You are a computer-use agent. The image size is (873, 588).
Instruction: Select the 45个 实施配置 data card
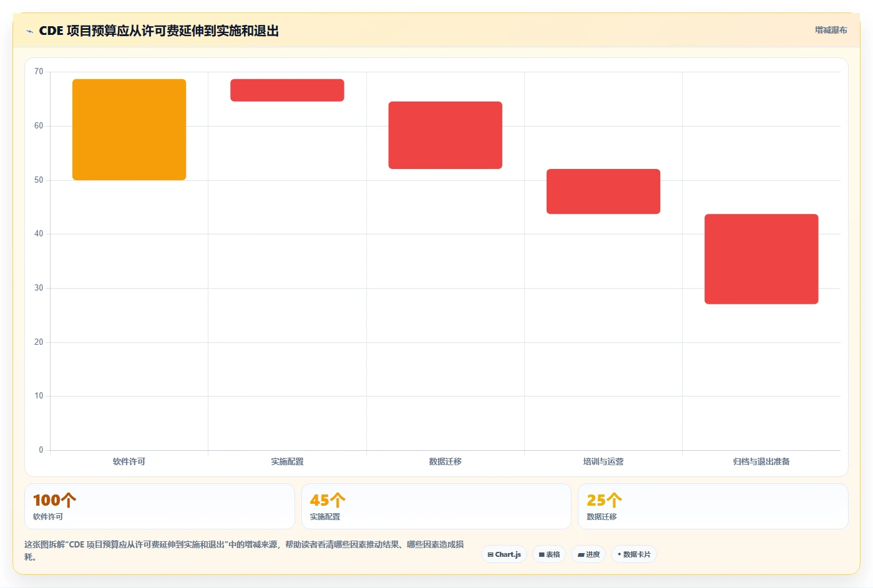coord(436,506)
